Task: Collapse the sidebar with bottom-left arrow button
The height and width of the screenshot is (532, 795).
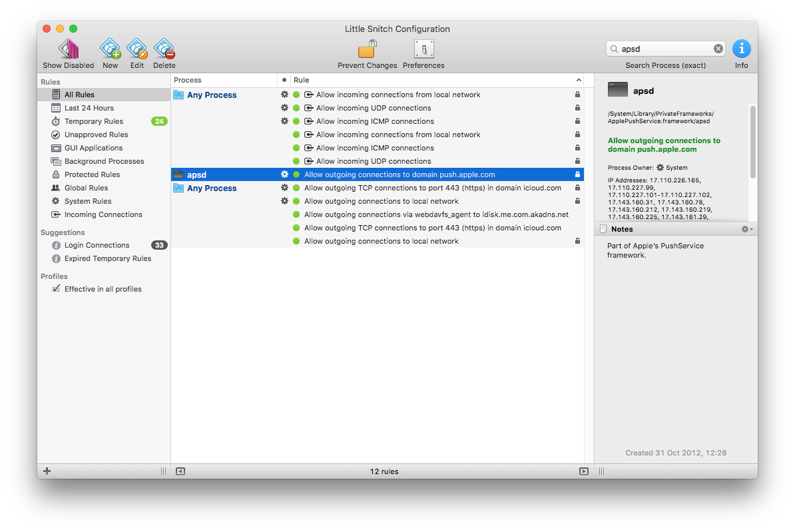Action: (x=180, y=471)
